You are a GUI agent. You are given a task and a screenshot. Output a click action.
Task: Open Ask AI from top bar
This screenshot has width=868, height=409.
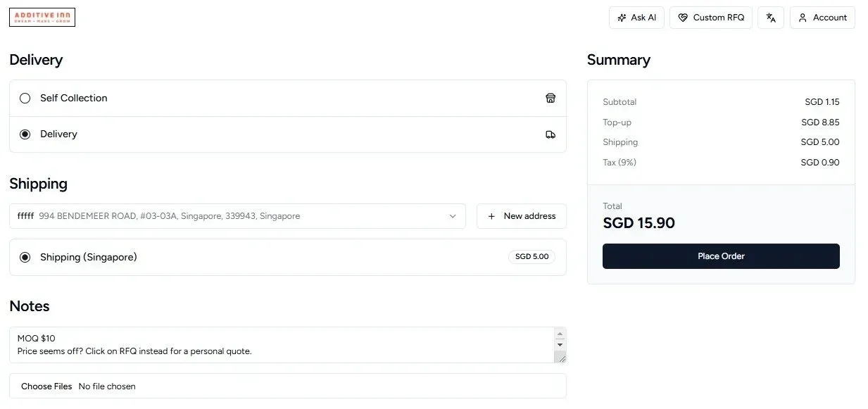click(x=636, y=18)
